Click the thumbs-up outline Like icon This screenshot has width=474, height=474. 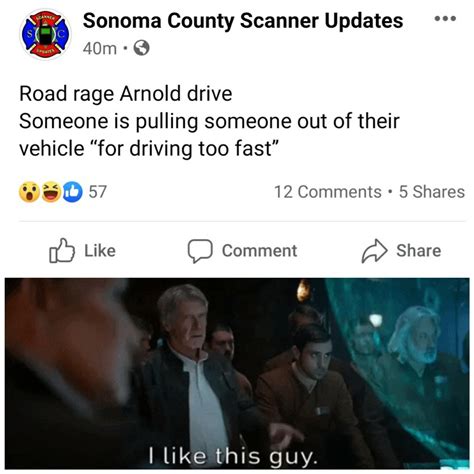(62, 251)
